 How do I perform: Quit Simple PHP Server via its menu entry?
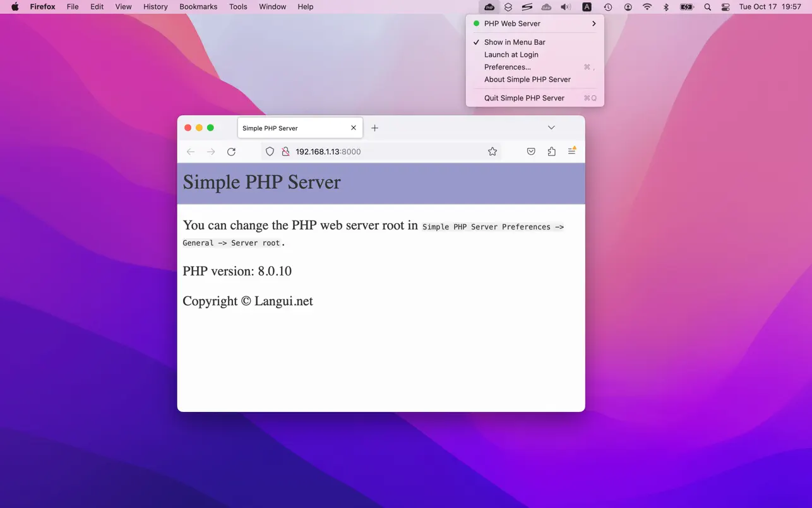coord(524,98)
